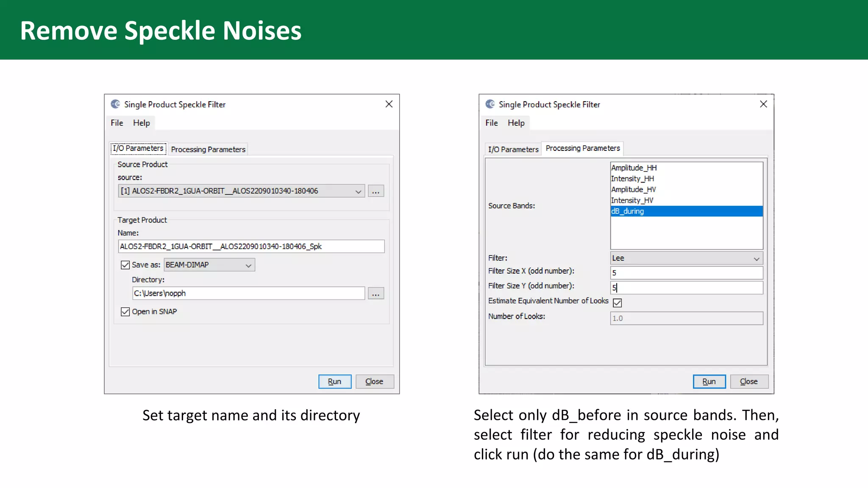This screenshot has width=868, height=488.
Task: Click the Filter Size Y field
Action: pyautogui.click(x=687, y=288)
